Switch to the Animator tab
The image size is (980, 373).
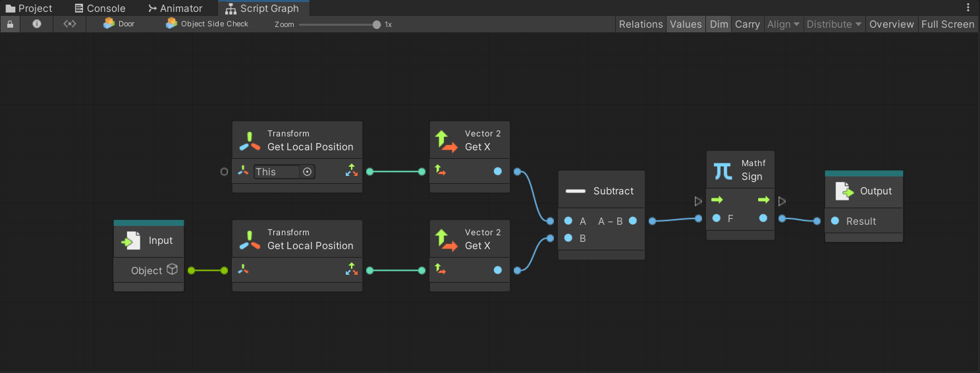coord(175,9)
